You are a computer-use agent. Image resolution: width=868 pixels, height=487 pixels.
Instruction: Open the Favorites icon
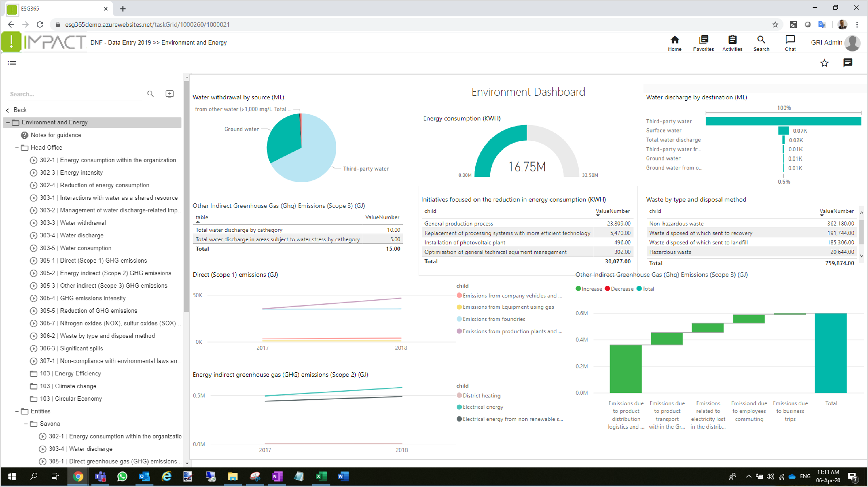point(703,40)
